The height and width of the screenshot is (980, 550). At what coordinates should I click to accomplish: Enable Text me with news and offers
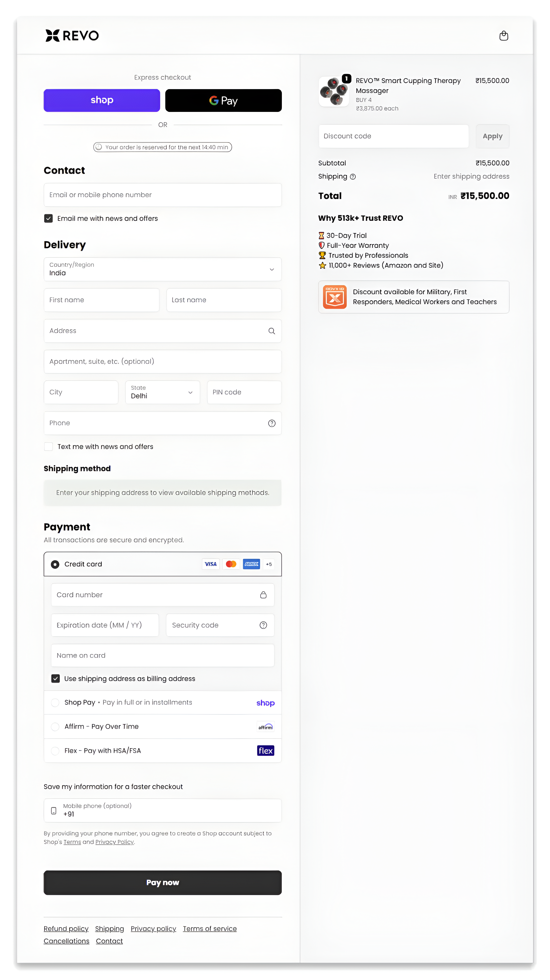(48, 447)
